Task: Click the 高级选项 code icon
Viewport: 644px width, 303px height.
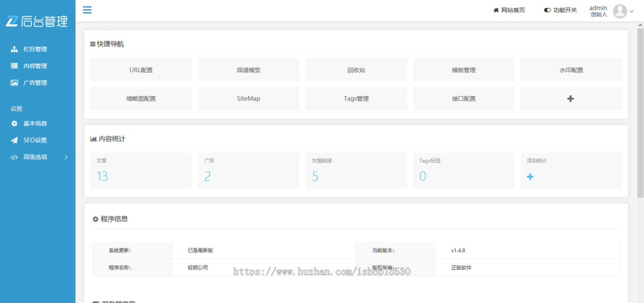Action: point(14,157)
